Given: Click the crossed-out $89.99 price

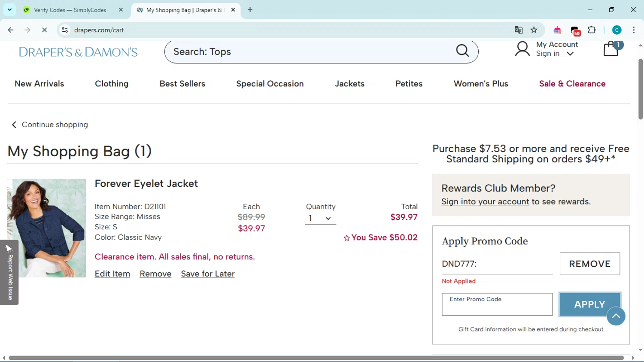Looking at the screenshot, I should pyautogui.click(x=251, y=217).
